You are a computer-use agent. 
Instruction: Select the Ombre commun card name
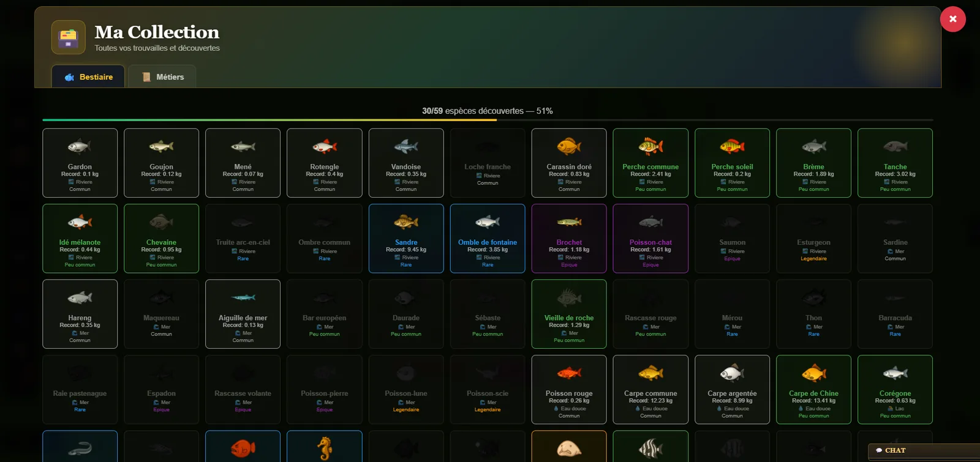[x=325, y=242]
